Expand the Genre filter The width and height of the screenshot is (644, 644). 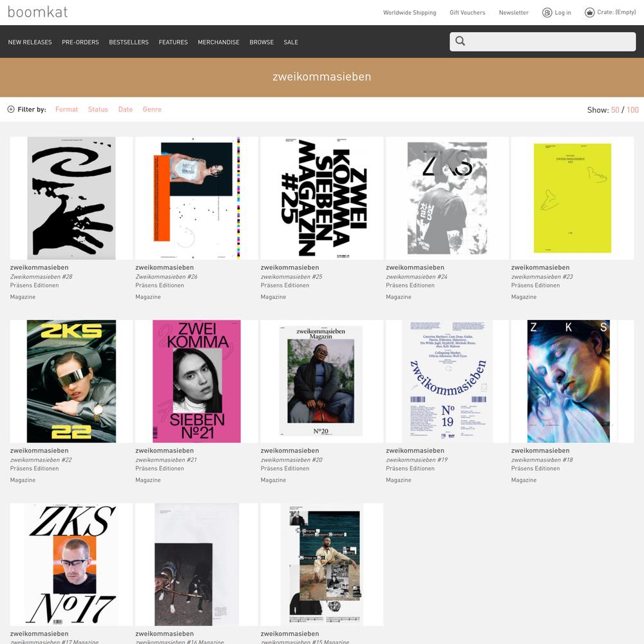[152, 109]
